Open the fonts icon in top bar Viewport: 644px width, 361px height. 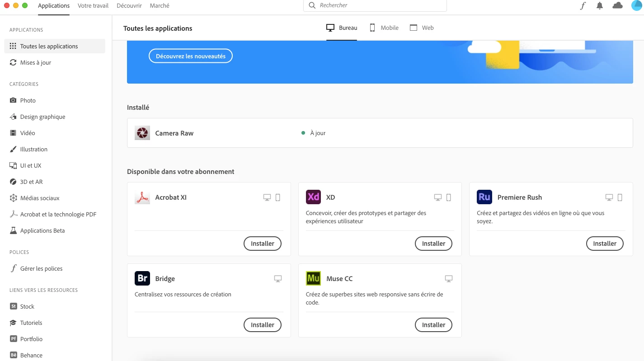tap(583, 6)
